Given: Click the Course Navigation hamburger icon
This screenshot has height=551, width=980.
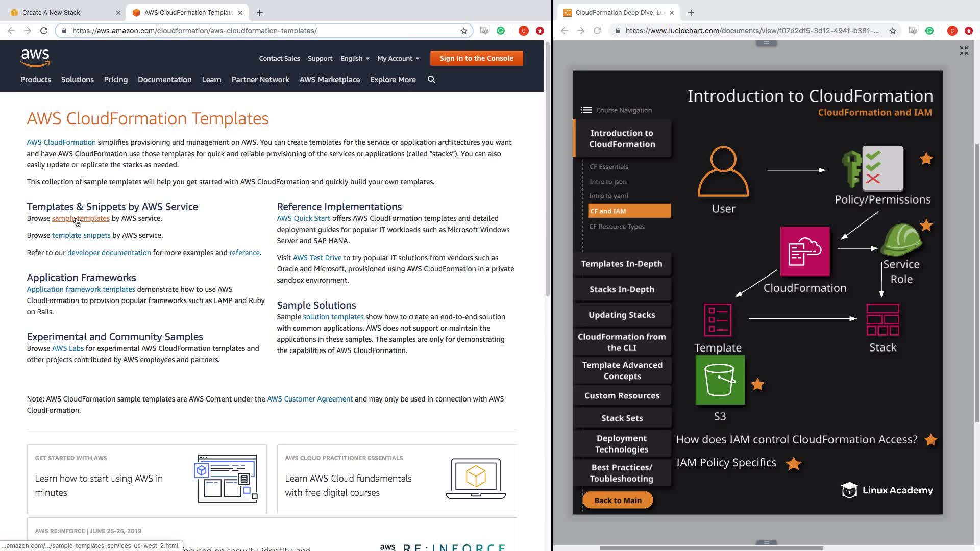Looking at the screenshot, I should (586, 110).
